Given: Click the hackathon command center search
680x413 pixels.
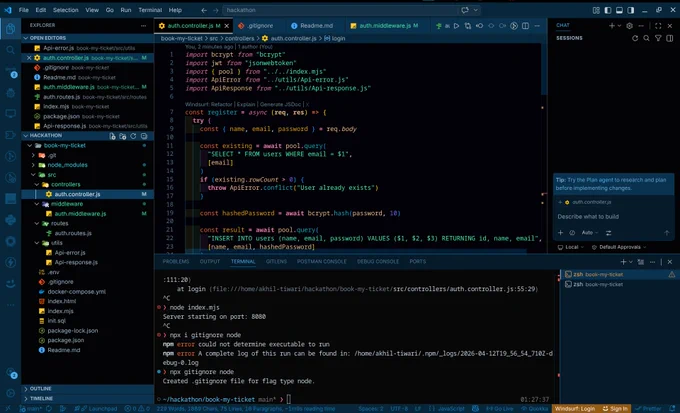Looking at the screenshot, I should click(340, 10).
